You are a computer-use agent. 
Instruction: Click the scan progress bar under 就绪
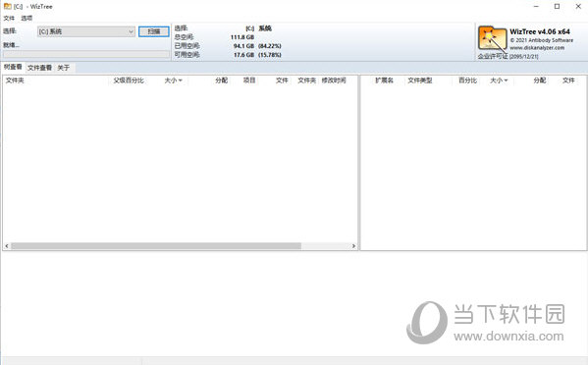click(86, 54)
